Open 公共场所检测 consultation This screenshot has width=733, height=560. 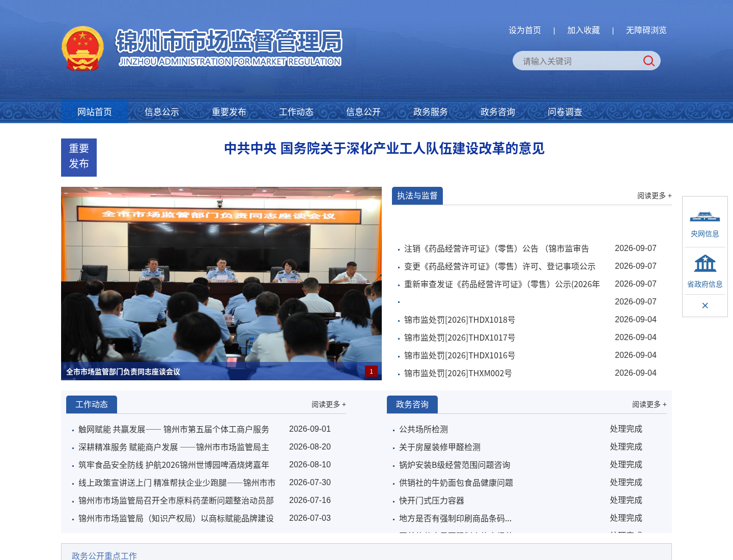coord(424,429)
